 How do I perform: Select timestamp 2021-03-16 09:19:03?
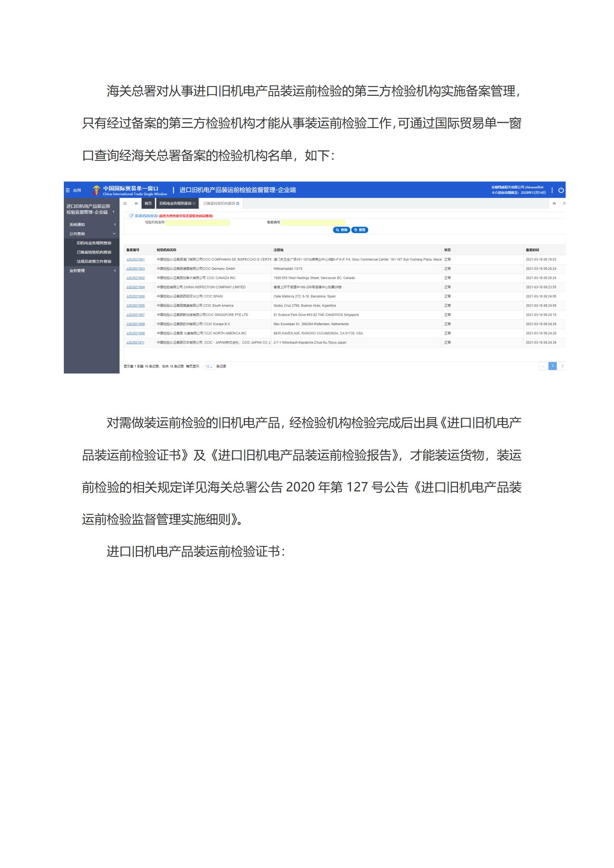pos(541,259)
